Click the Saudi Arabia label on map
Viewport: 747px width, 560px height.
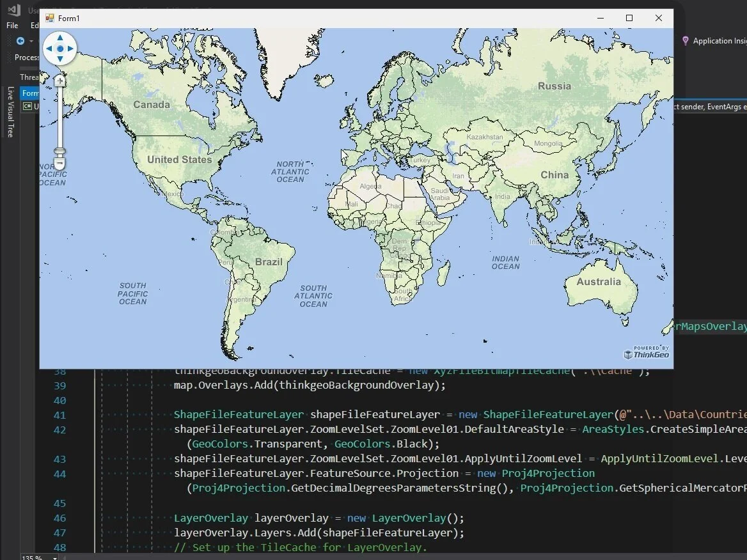(440, 194)
